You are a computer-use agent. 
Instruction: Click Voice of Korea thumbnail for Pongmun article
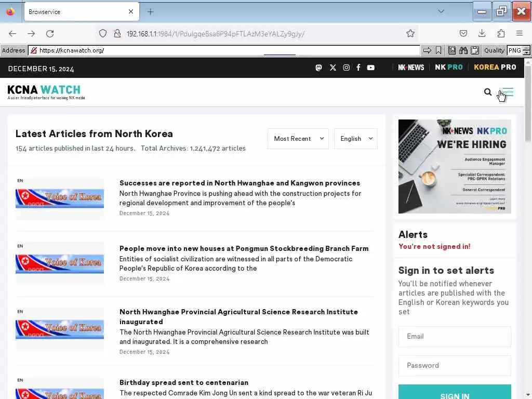click(60, 264)
